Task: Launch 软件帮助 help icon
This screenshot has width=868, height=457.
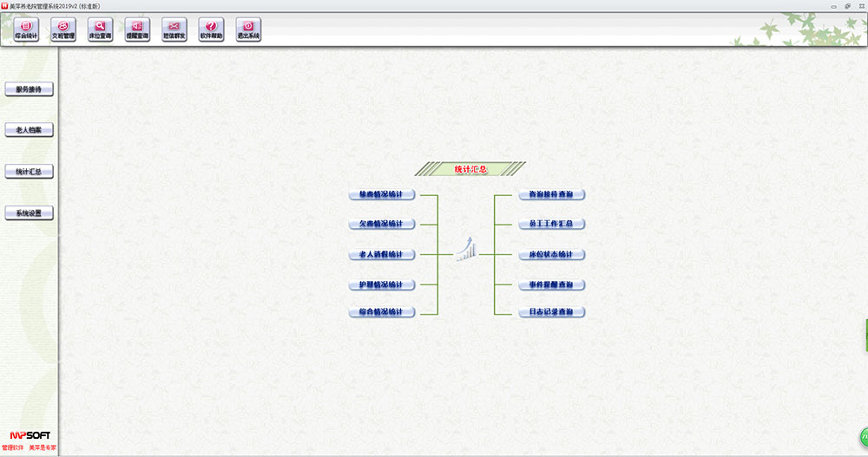Action: pyautogui.click(x=211, y=30)
